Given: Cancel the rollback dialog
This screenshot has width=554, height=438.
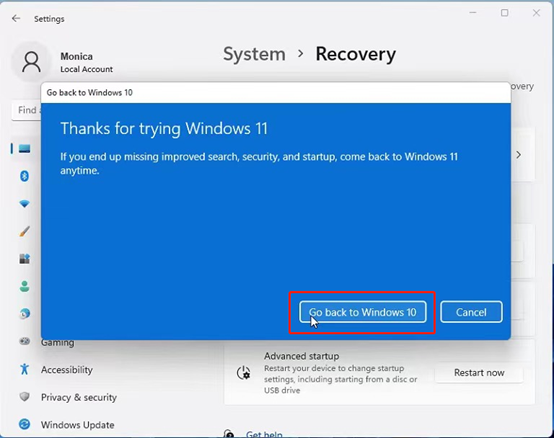Looking at the screenshot, I should [x=471, y=312].
